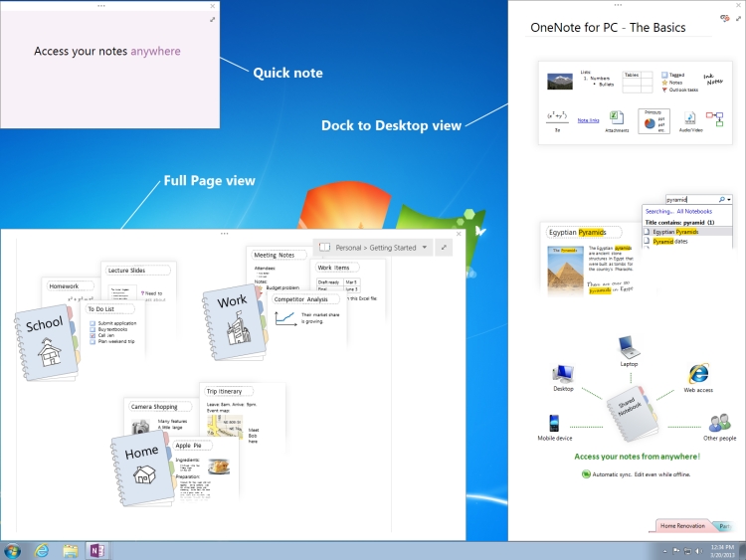Click the taskbar clock showing 12:34 PM
Screen dimensions: 746x560
[722, 551]
